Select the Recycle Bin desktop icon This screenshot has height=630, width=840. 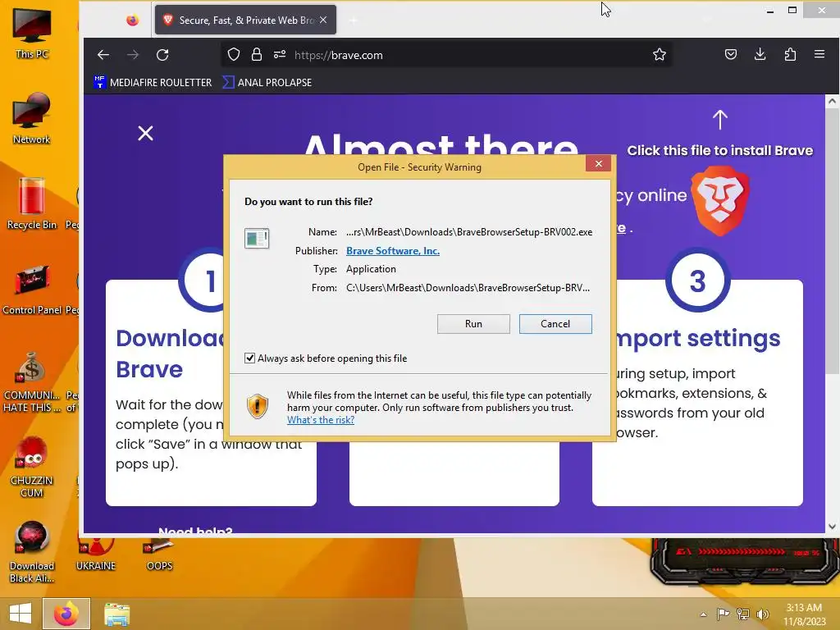pos(32,203)
